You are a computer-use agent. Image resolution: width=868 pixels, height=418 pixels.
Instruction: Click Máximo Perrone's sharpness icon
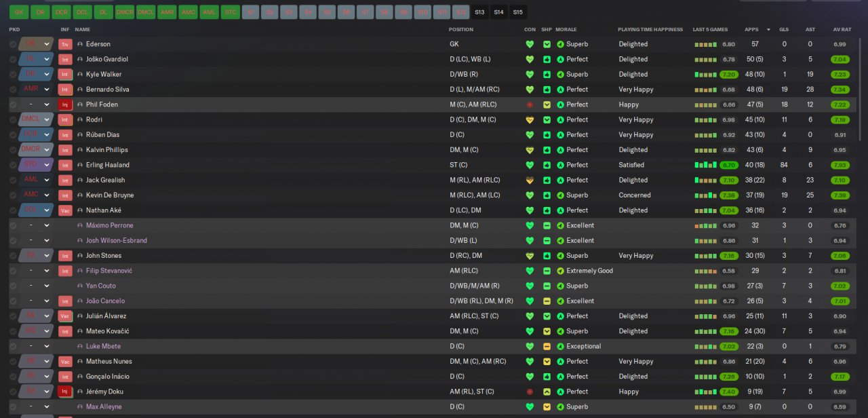547,225
